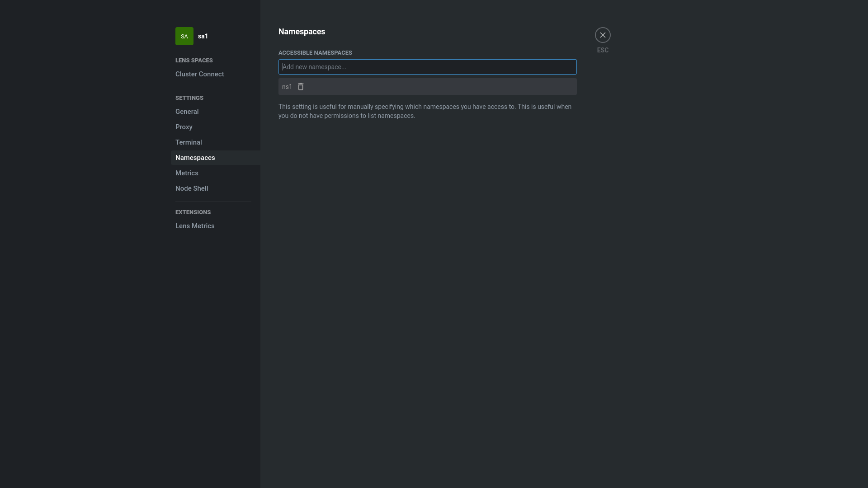Focus the Add new namespace input field
Viewport: 868px width, 488px height.
point(427,67)
